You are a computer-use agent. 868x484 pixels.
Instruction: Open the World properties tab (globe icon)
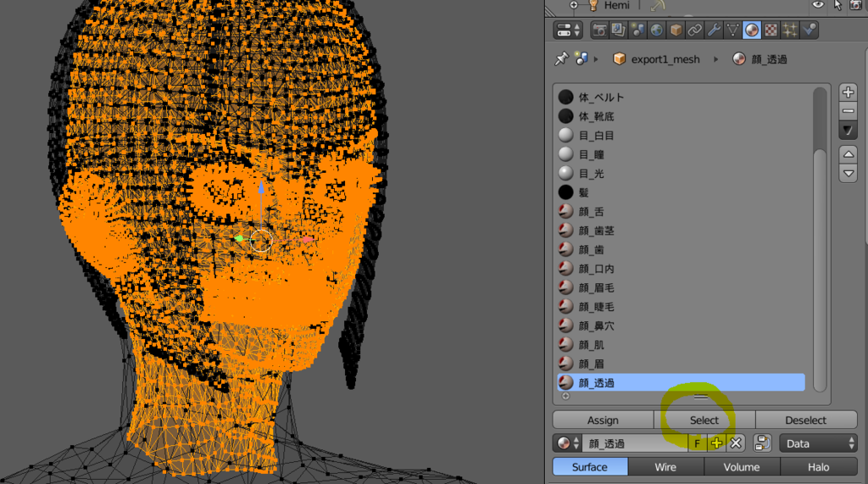click(x=657, y=30)
